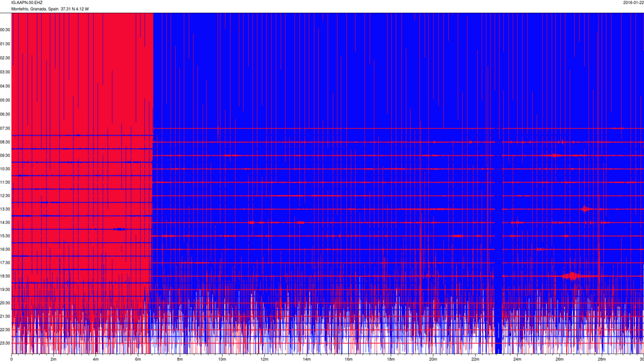Screen dimensions: 644x362
Task: Select the 10:30 time label
Action: [x=5, y=169]
